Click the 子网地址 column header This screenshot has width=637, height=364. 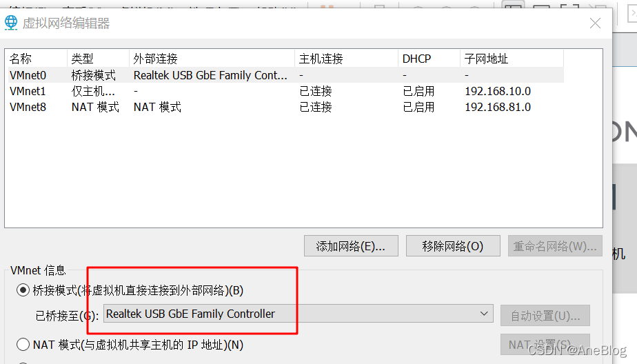point(512,59)
